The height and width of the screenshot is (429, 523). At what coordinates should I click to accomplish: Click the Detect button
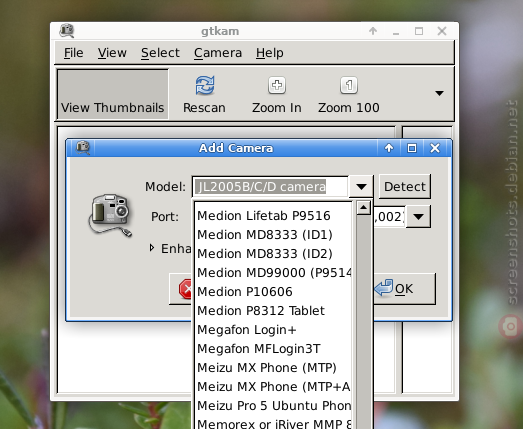pyautogui.click(x=405, y=186)
